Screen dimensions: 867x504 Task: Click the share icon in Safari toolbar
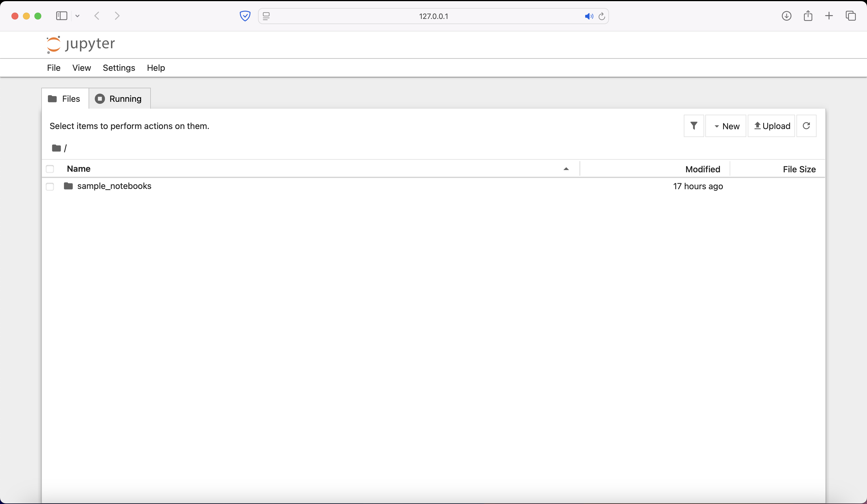pyautogui.click(x=808, y=16)
